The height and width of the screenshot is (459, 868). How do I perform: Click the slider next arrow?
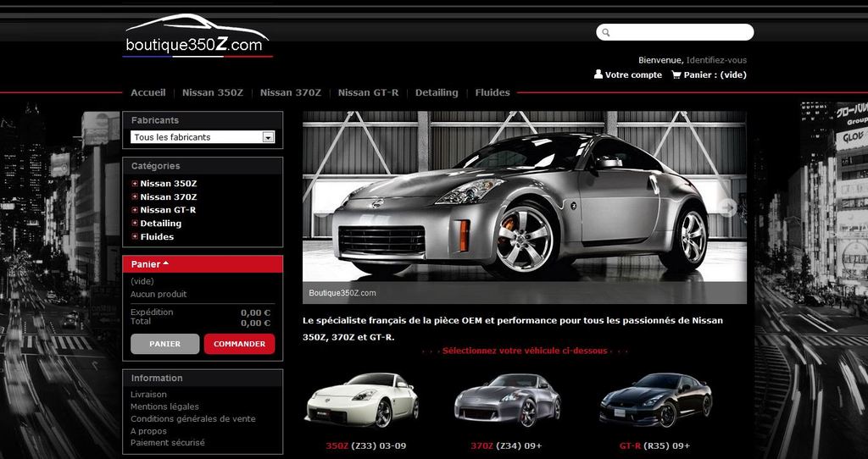pos(727,207)
